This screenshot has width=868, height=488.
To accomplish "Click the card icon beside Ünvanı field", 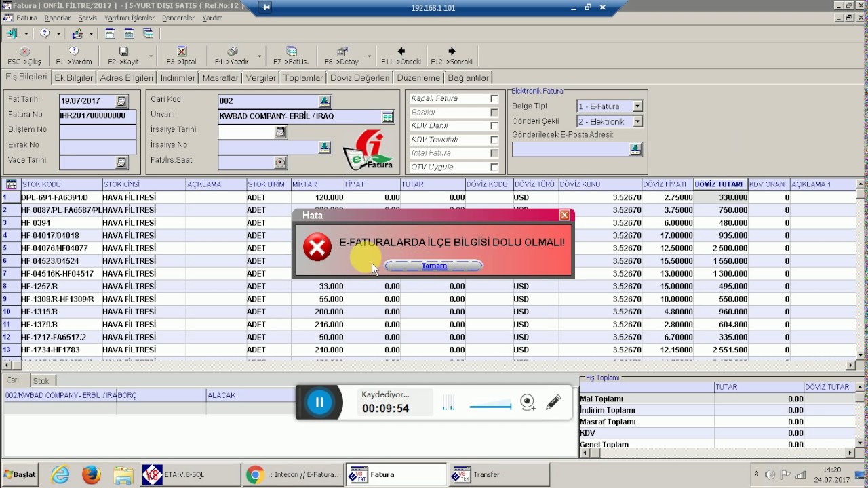I will tap(387, 117).
